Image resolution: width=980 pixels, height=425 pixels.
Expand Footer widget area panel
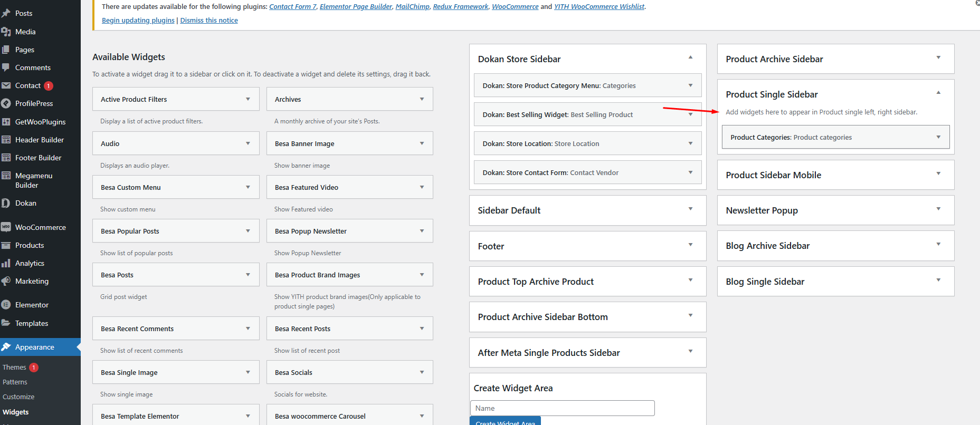[690, 245]
